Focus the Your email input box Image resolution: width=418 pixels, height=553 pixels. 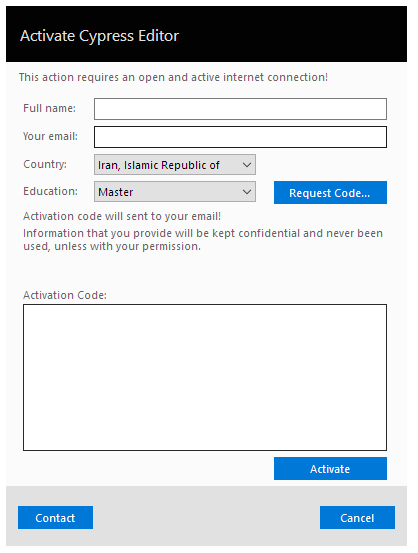tap(240, 137)
